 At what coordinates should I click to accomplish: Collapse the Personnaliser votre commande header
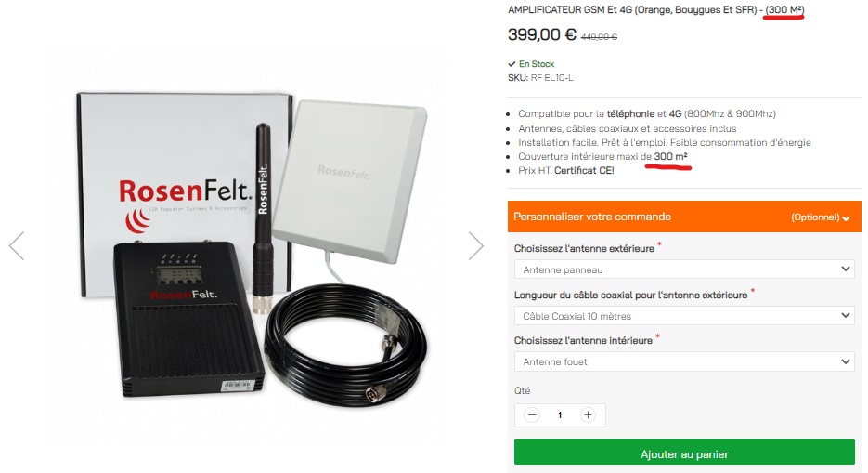coord(684,217)
